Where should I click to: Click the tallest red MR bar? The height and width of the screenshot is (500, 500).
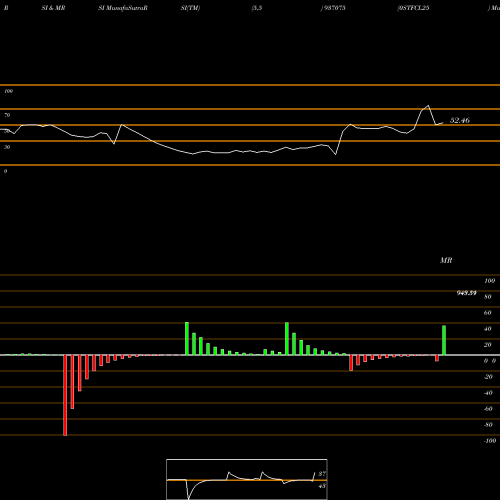click(x=65, y=395)
